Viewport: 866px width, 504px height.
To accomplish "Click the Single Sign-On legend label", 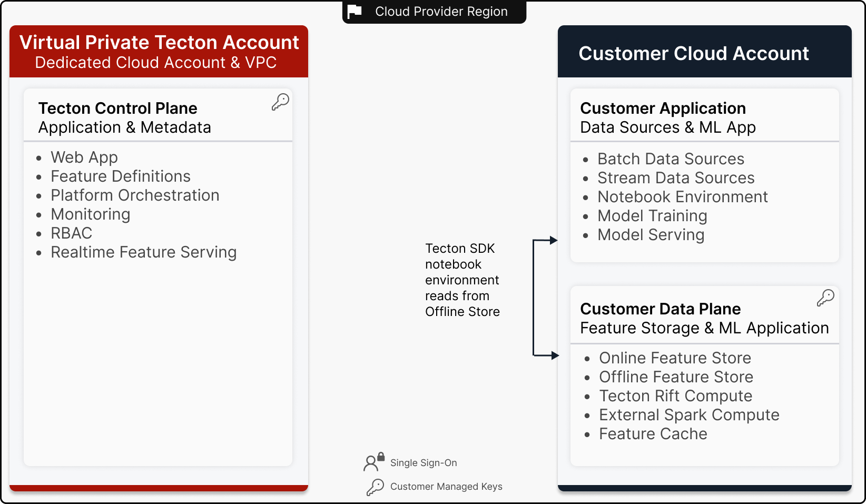I will click(x=424, y=463).
